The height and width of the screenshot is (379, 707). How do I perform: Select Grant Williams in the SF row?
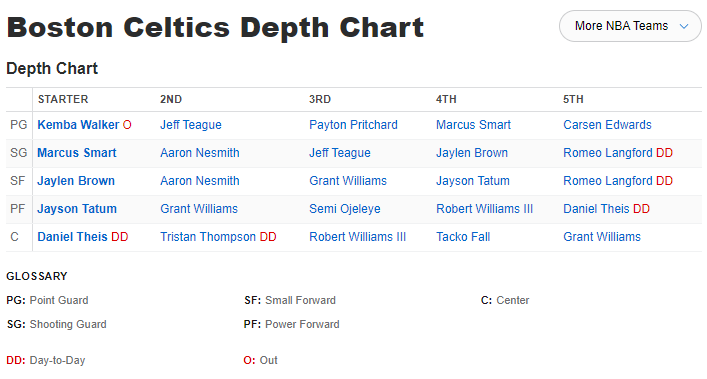click(x=348, y=181)
